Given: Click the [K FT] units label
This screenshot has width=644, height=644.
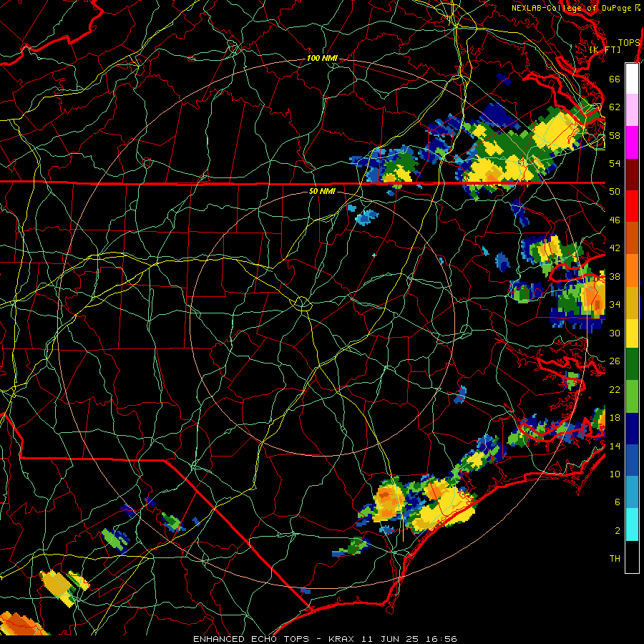Looking at the screenshot, I should [605, 49].
